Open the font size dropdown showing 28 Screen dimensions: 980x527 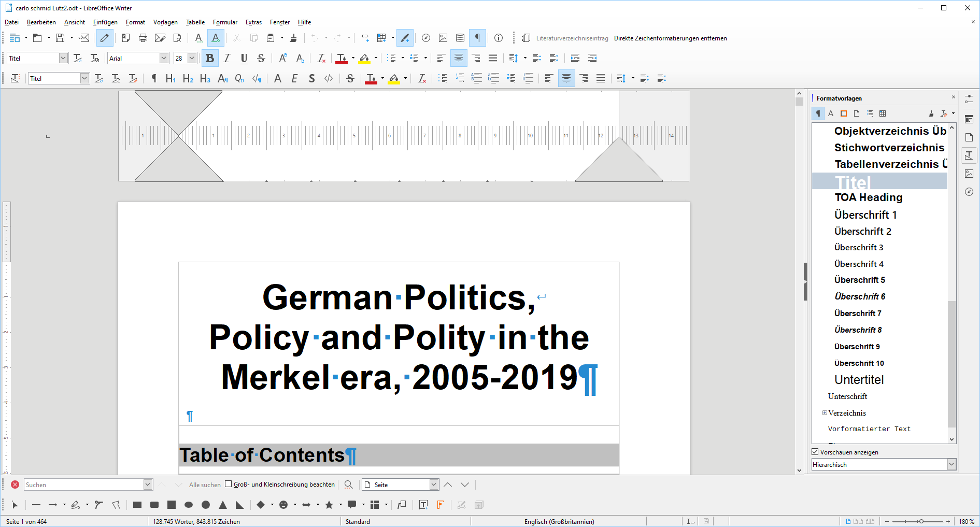pos(192,58)
